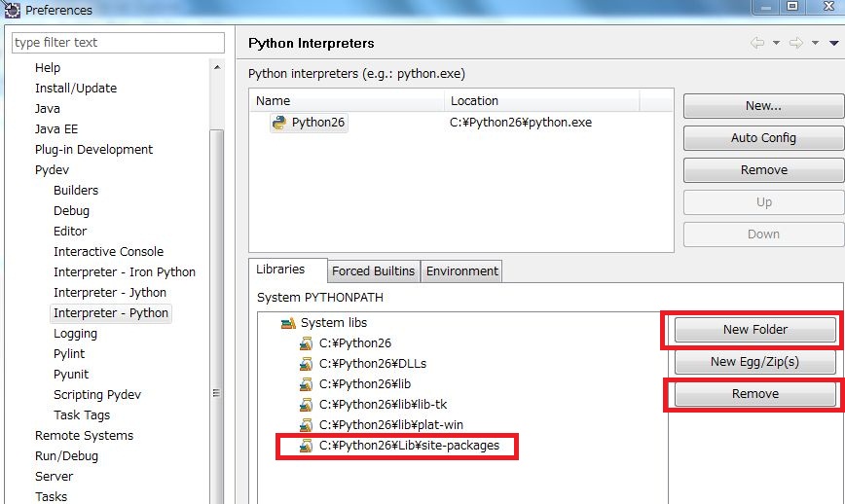
Task: Click the Preferences window gear icon
Action: tap(12, 10)
